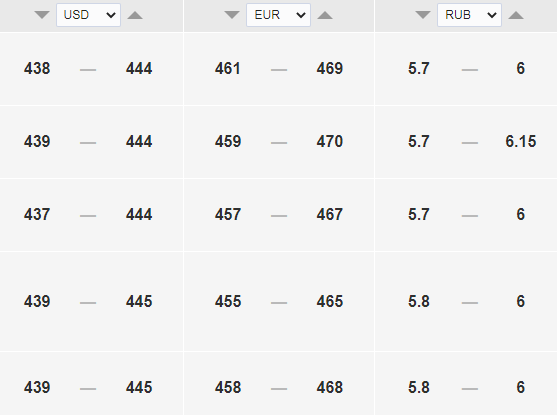
Task: Select the 6.15 RUB sell rate
Action: point(520,141)
